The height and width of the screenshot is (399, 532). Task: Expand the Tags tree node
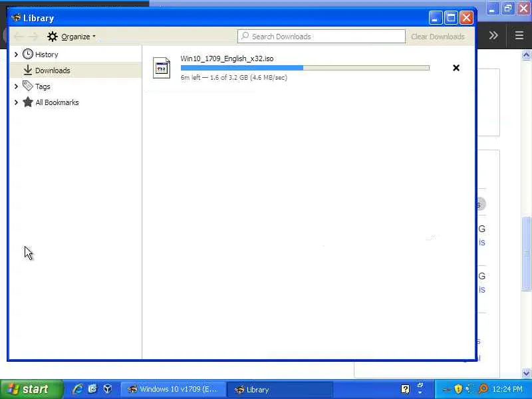pos(15,86)
